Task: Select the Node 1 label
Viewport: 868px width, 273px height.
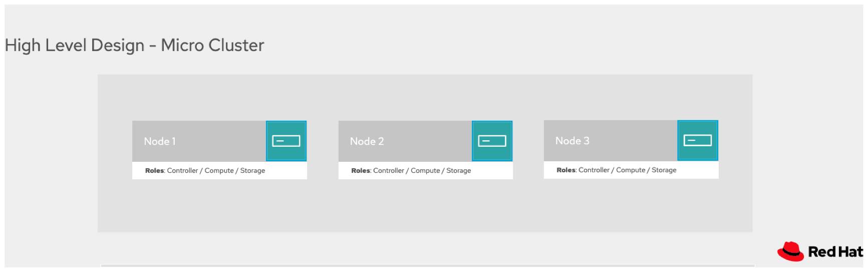Action: click(x=160, y=141)
